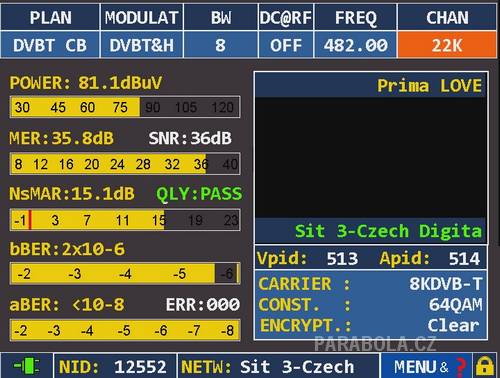Viewport: 500px width, 378px height.
Task: Click the SNR:36dB reading
Action: coord(190,138)
